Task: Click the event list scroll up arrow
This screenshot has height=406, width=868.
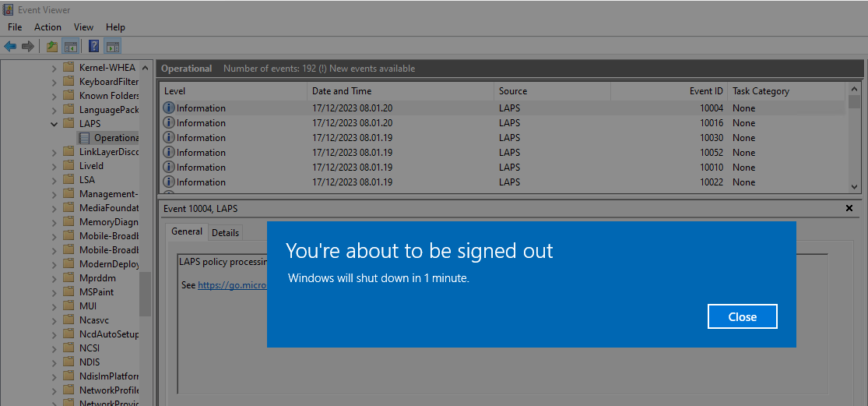Action: (x=854, y=89)
